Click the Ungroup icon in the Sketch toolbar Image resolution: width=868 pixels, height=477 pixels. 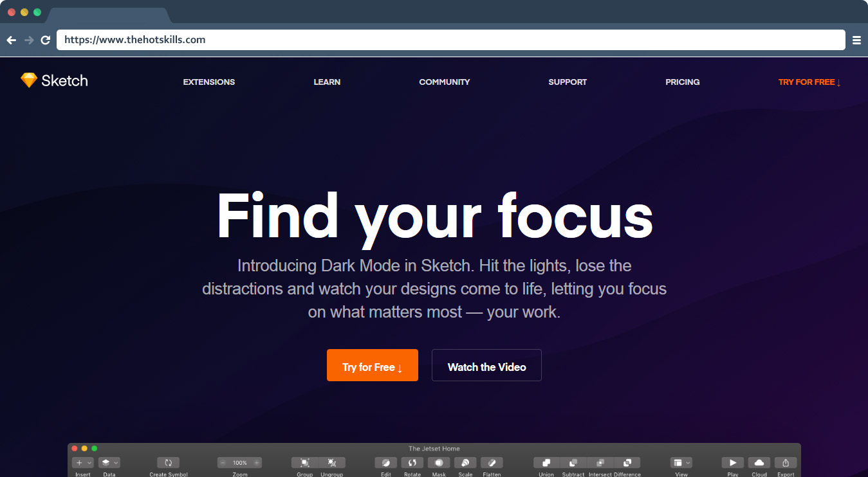(332, 463)
